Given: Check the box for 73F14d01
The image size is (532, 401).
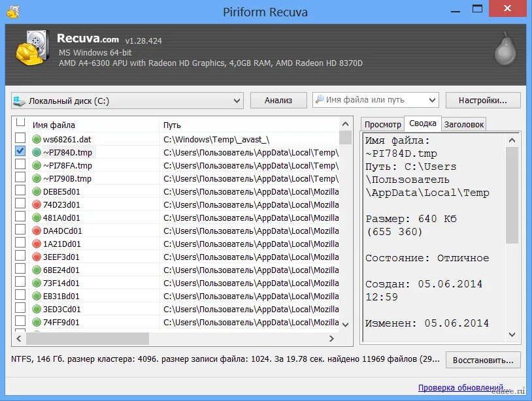Looking at the screenshot, I should (x=20, y=281).
